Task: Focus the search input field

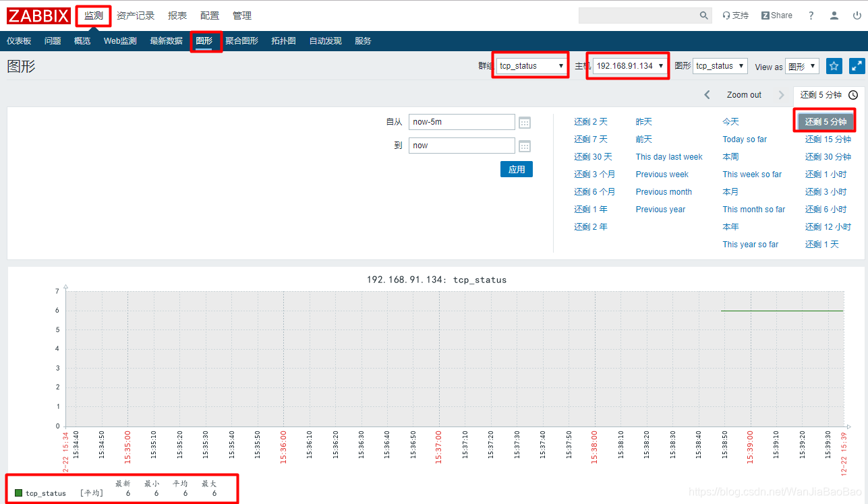Action: [639, 15]
